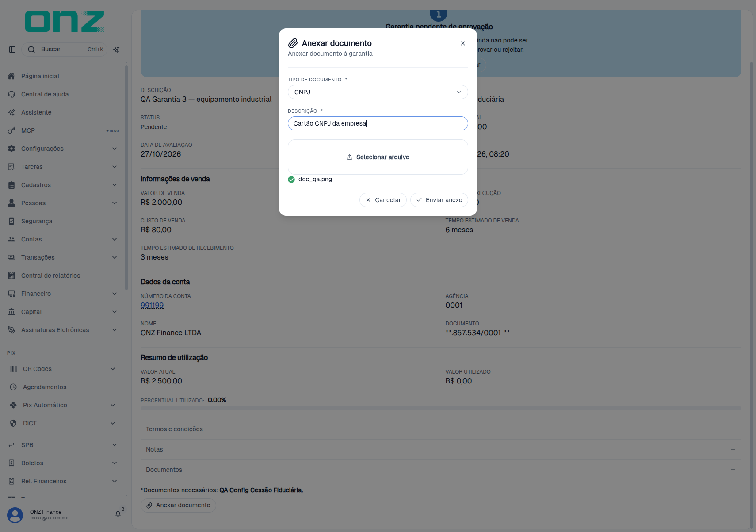Open the SPB menu item

pyautogui.click(x=63, y=445)
